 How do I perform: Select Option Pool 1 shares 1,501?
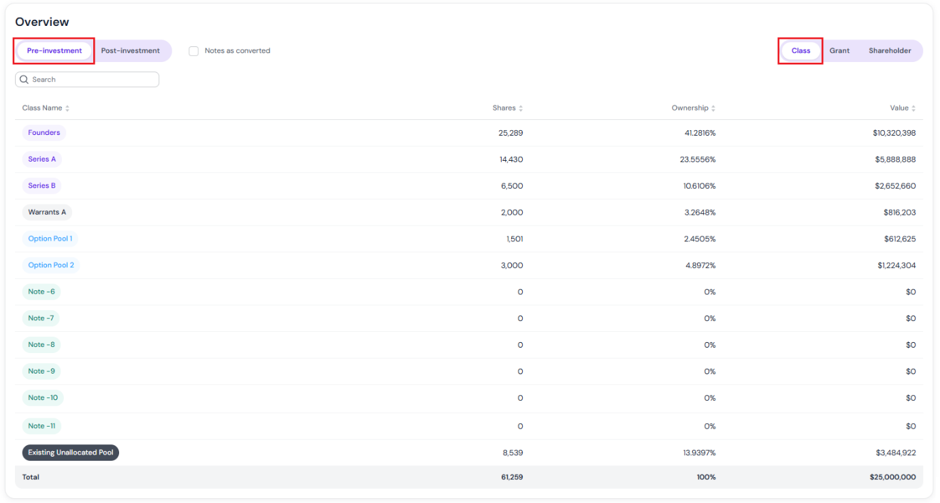coord(514,239)
